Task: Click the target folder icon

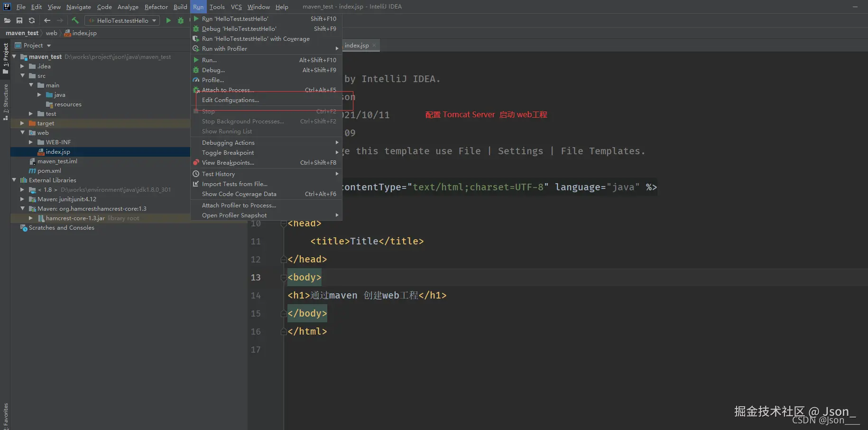Action: pos(32,123)
